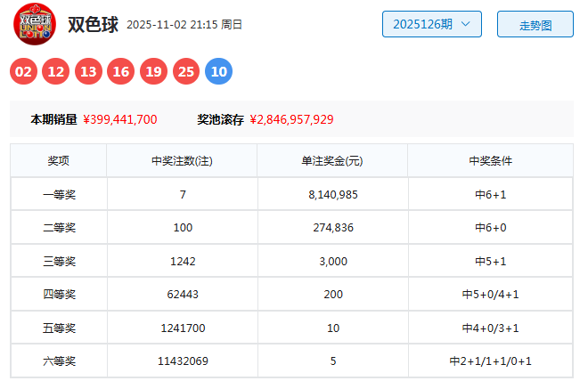588x389 pixels.
Task: Click the 双色球 lottery logo icon
Action: [x=34, y=24]
